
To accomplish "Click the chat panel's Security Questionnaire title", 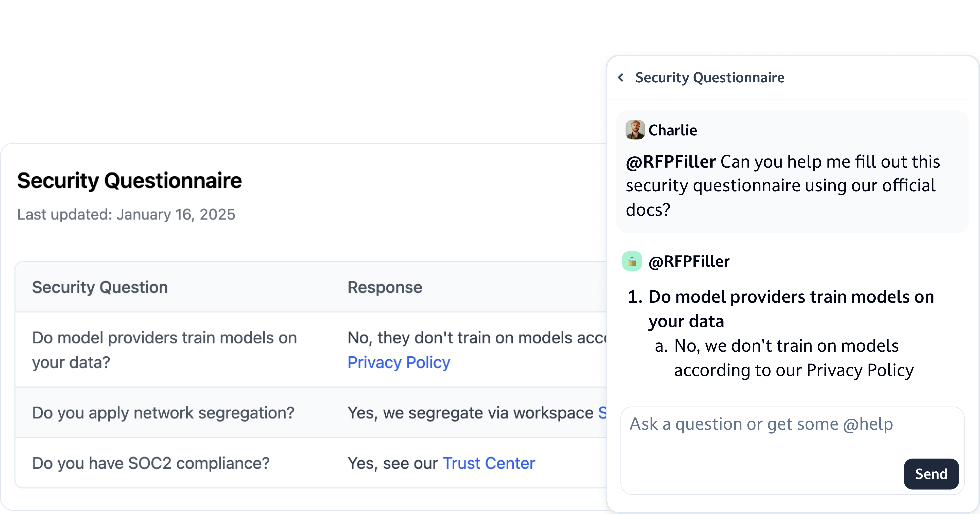I will coord(709,78).
